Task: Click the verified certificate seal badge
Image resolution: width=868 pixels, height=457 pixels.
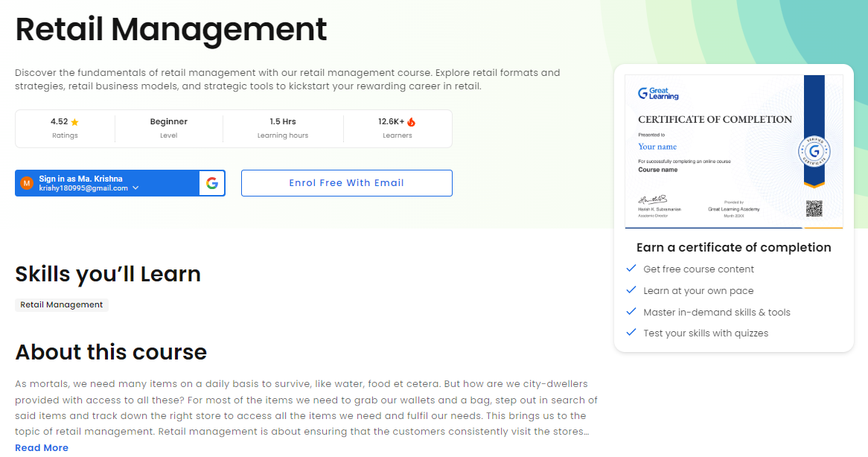Action: (x=814, y=152)
